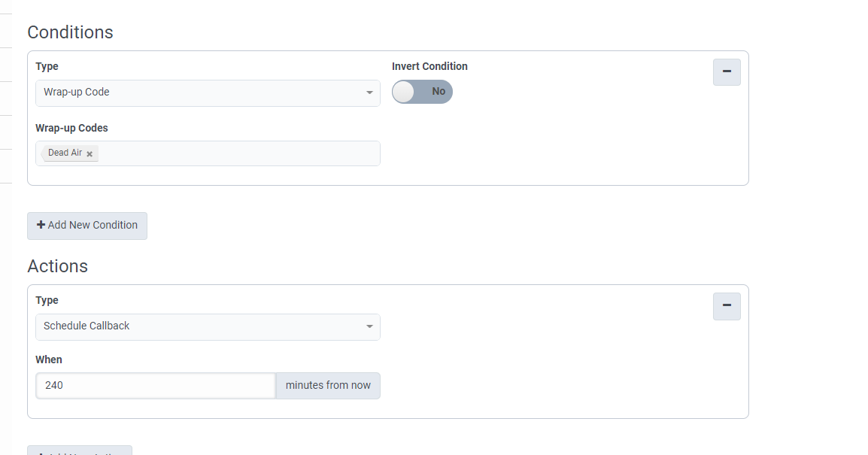Screen dimensions: 868x455
Task: Delete the Schedule Callback action with minus button
Action: [727, 306]
